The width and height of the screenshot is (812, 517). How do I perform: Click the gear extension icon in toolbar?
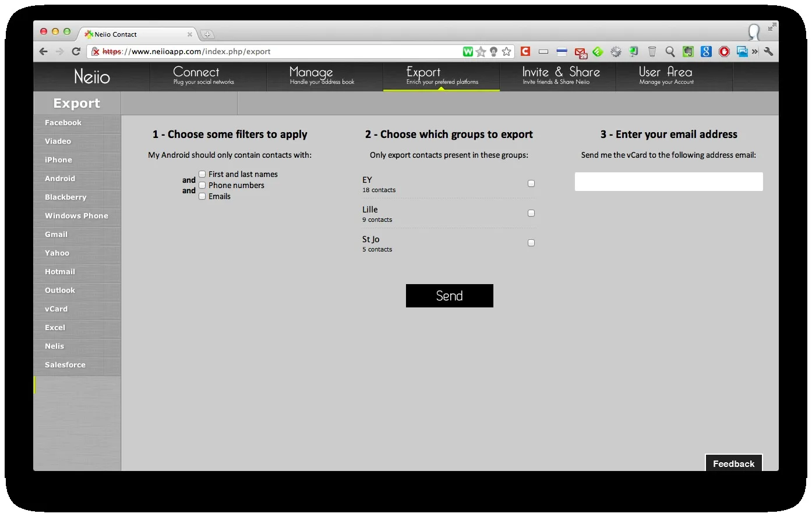tap(616, 52)
